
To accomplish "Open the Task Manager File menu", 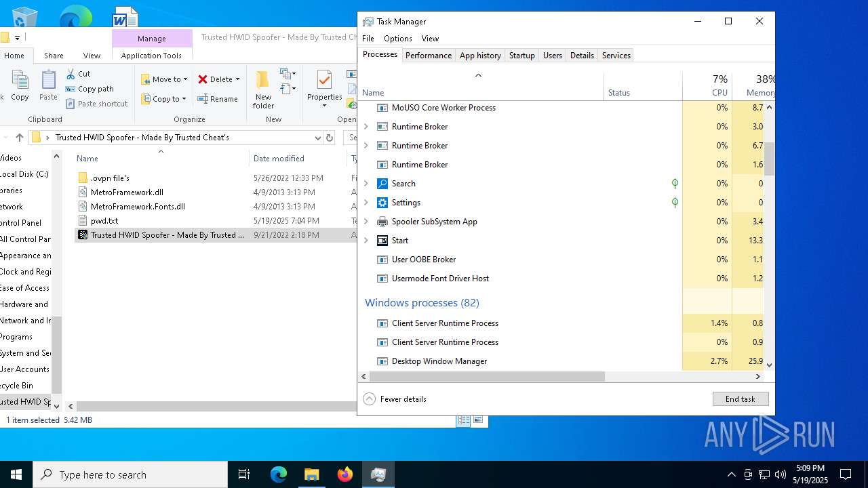I will click(x=368, y=39).
